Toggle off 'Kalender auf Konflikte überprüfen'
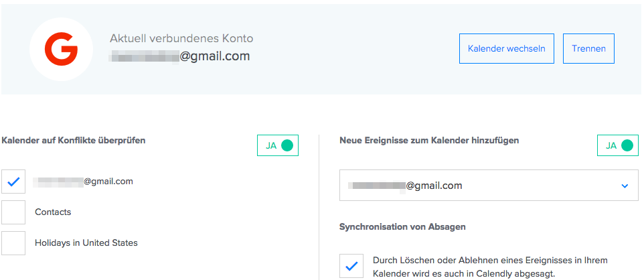The width and height of the screenshot is (644, 280). coord(278,145)
